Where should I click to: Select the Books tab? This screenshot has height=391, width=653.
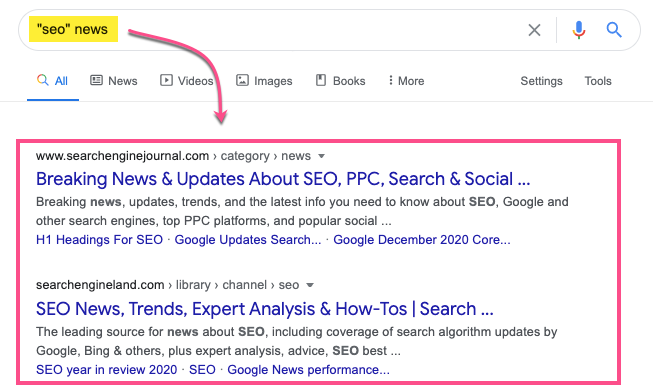tap(340, 81)
